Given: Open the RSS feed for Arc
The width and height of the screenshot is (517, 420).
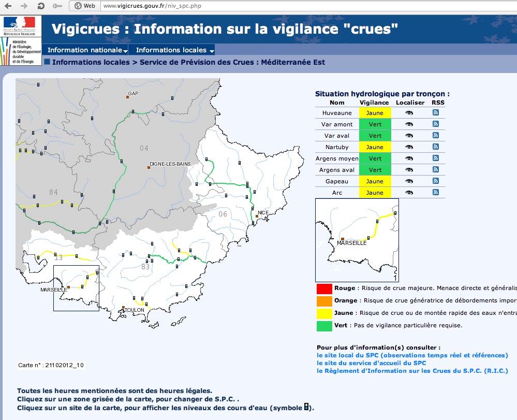Looking at the screenshot, I should [436, 192].
